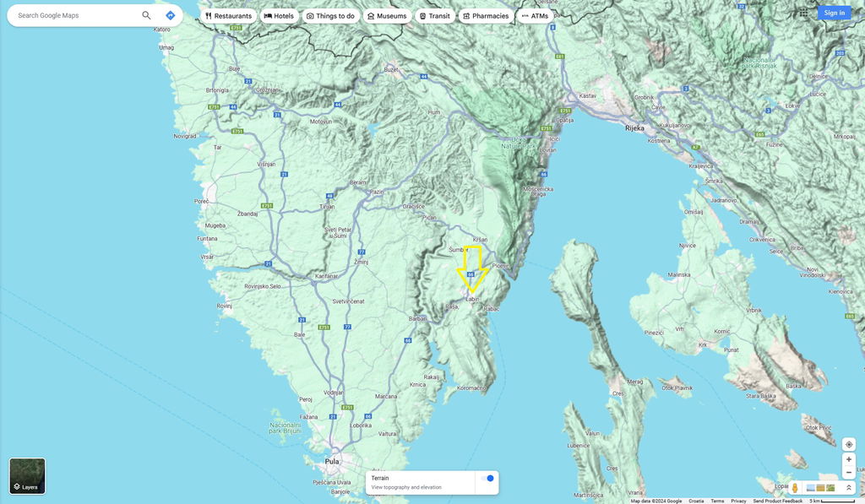Click the search magnifier icon
Image resolution: width=865 pixels, height=504 pixels.
pos(146,15)
